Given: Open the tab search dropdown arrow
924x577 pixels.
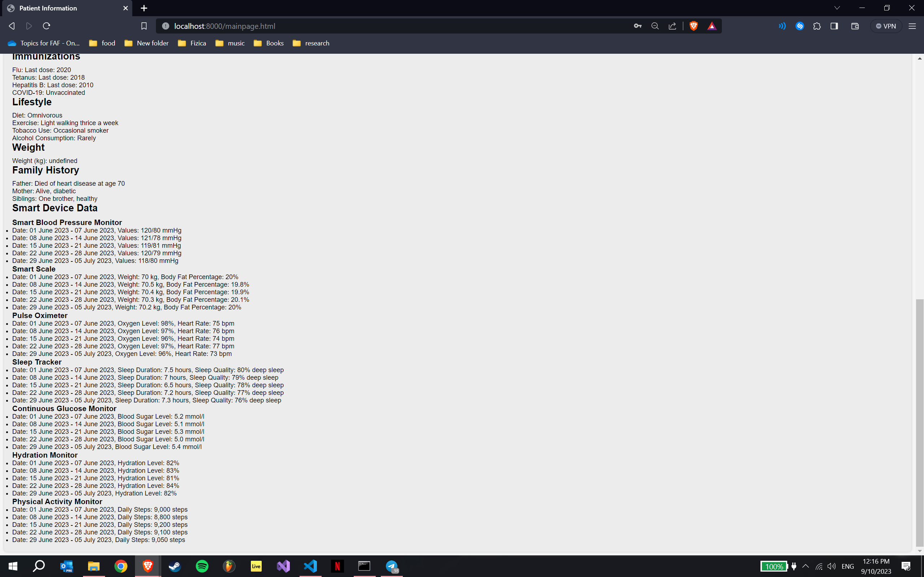Looking at the screenshot, I should (837, 8).
